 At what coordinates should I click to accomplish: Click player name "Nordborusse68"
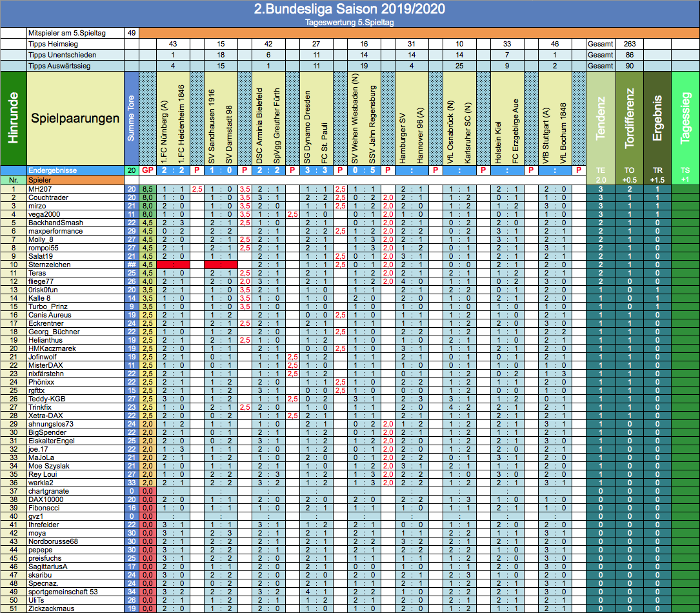click(53, 541)
